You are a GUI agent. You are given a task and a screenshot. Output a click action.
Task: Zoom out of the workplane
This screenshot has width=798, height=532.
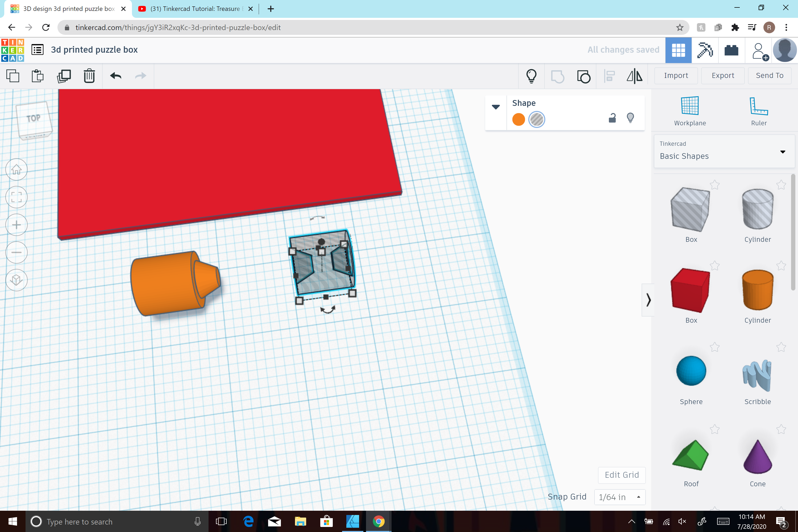coord(16,252)
